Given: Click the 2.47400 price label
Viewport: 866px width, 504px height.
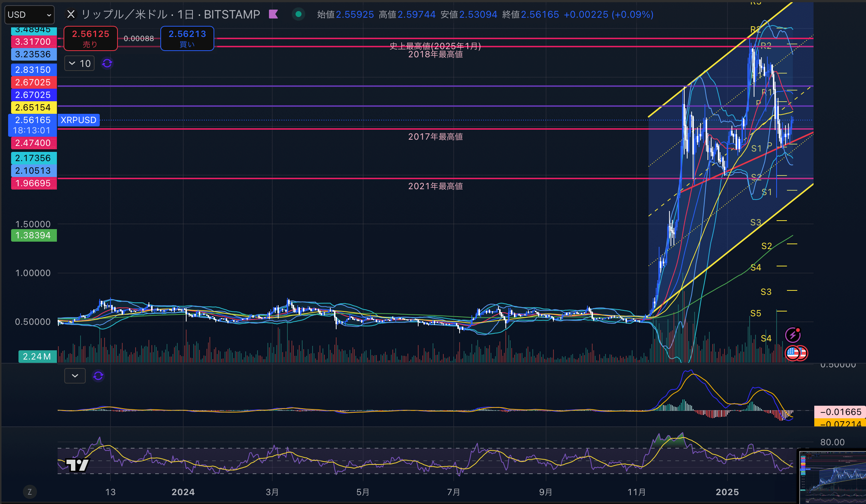Looking at the screenshot, I should pos(34,143).
